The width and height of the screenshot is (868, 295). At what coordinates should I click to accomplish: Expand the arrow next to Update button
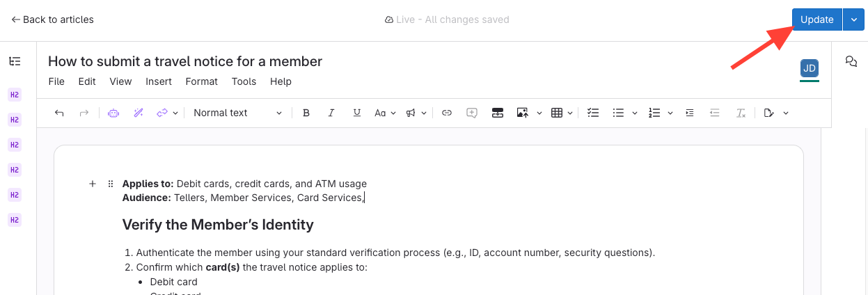(x=853, y=19)
